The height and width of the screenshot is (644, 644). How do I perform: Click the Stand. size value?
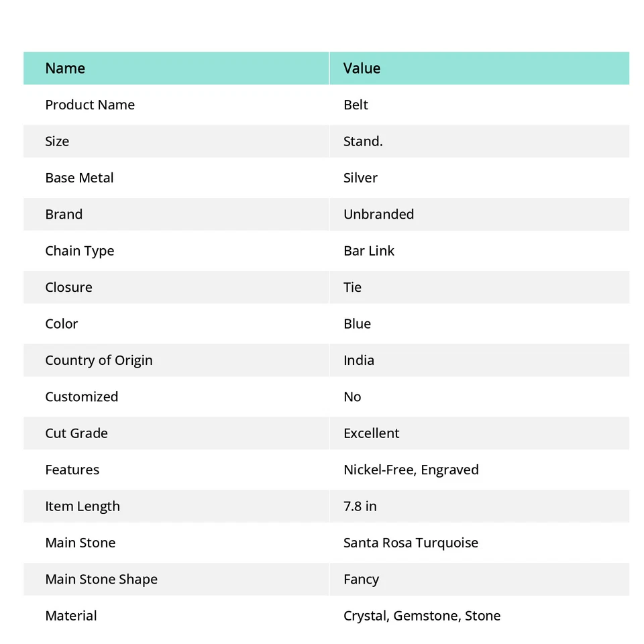363,142
